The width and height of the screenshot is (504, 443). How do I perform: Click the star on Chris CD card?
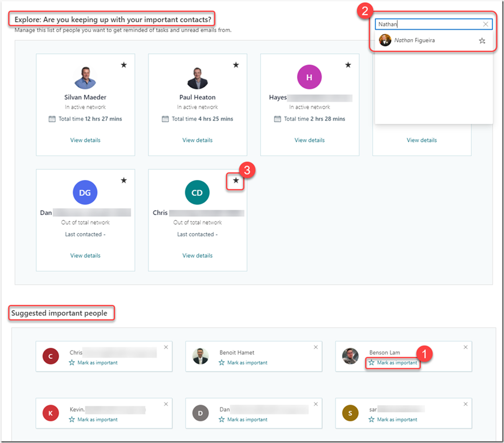(x=236, y=181)
